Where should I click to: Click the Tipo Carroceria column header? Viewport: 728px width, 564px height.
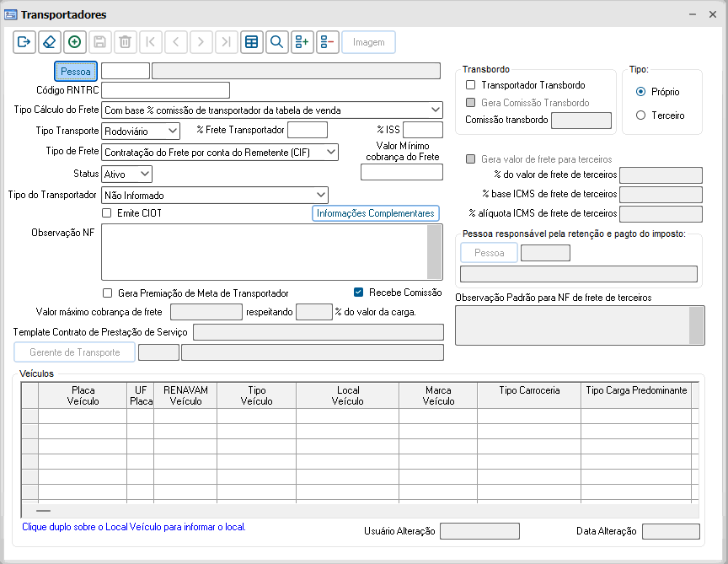[x=529, y=396]
